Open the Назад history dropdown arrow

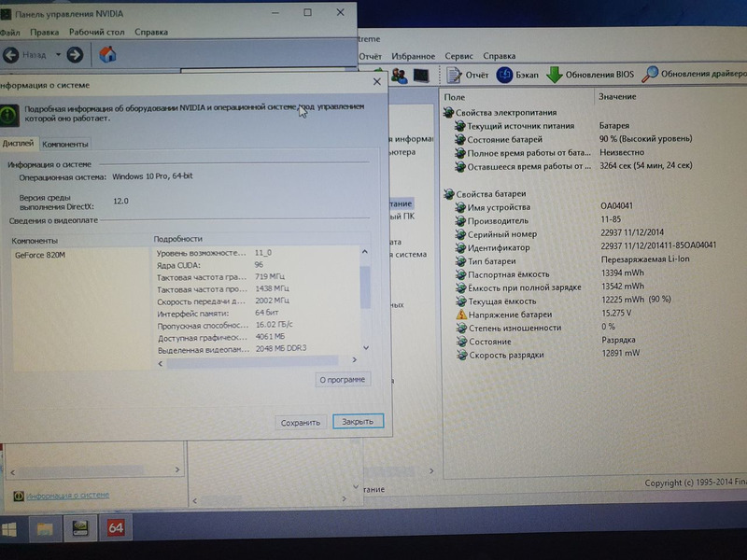click(x=58, y=55)
